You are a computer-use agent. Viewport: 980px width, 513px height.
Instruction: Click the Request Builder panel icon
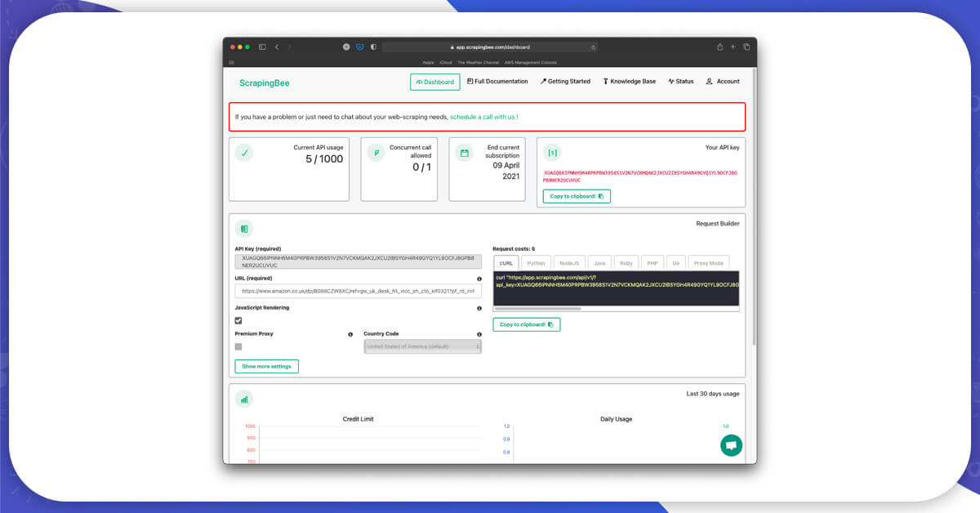click(x=244, y=229)
